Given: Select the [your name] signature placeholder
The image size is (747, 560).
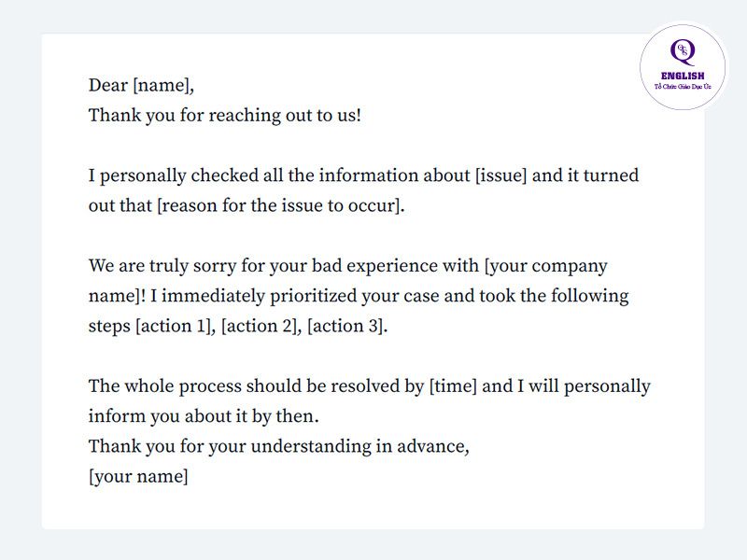Looking at the screenshot, I should (x=138, y=476).
